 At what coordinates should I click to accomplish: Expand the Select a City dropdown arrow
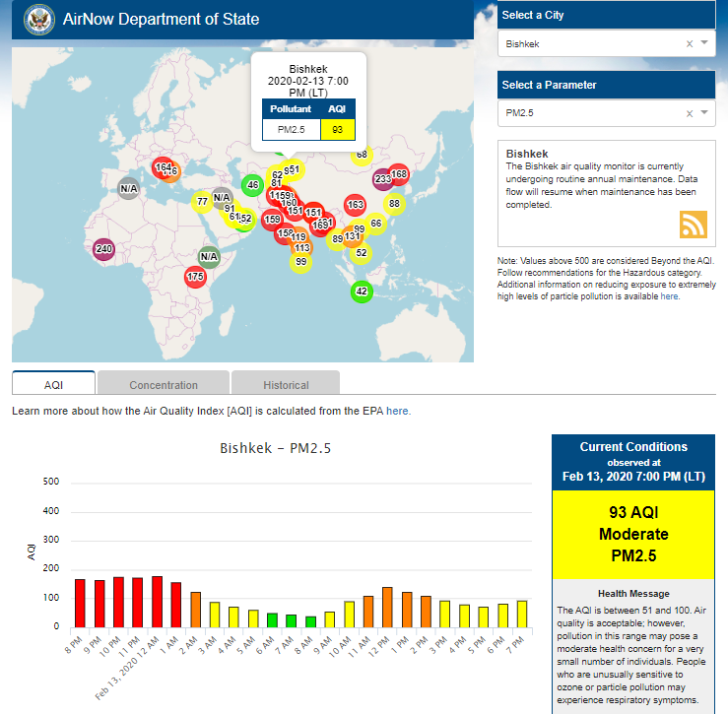[704, 43]
